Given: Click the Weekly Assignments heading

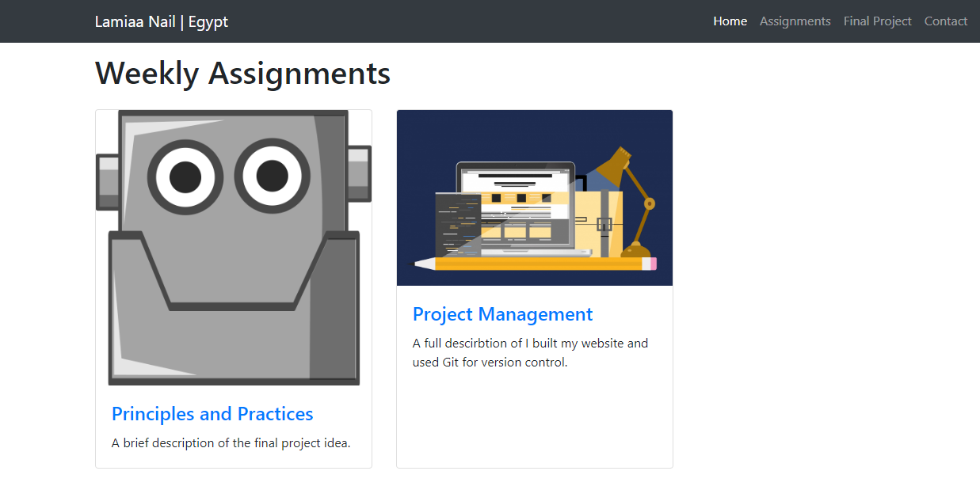Looking at the screenshot, I should (x=242, y=74).
